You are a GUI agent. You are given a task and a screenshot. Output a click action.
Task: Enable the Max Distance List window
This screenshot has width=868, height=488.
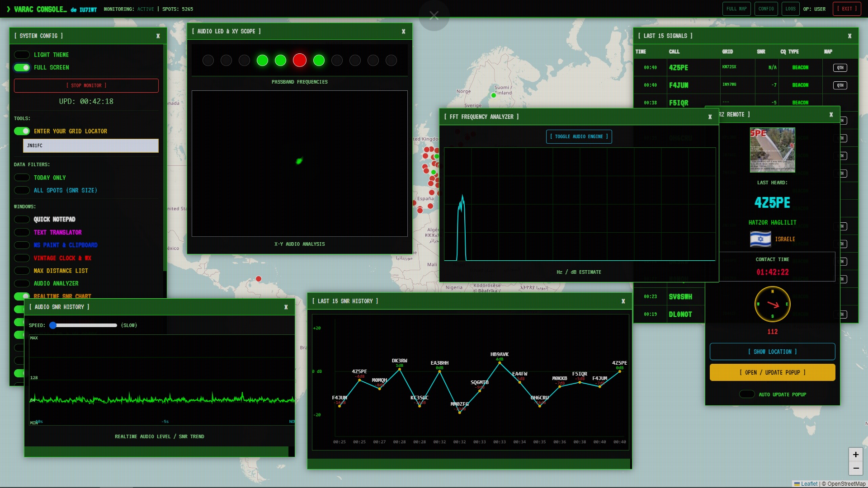coord(22,271)
